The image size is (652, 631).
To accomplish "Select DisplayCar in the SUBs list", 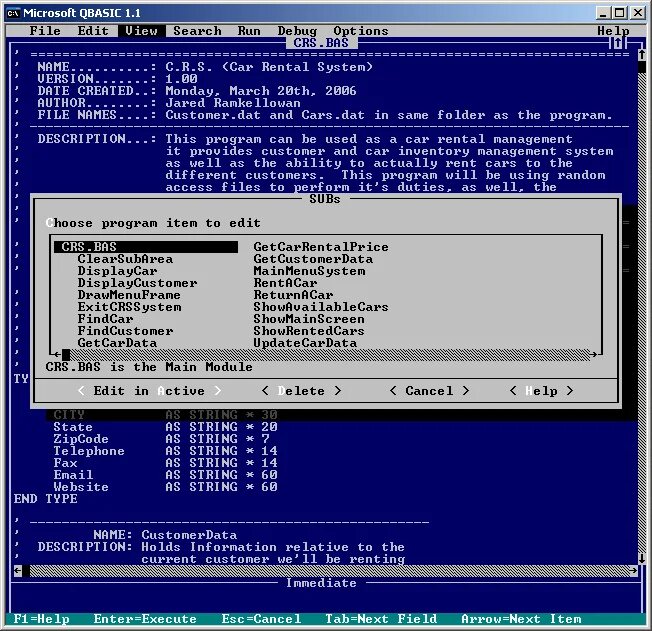I will [117, 271].
